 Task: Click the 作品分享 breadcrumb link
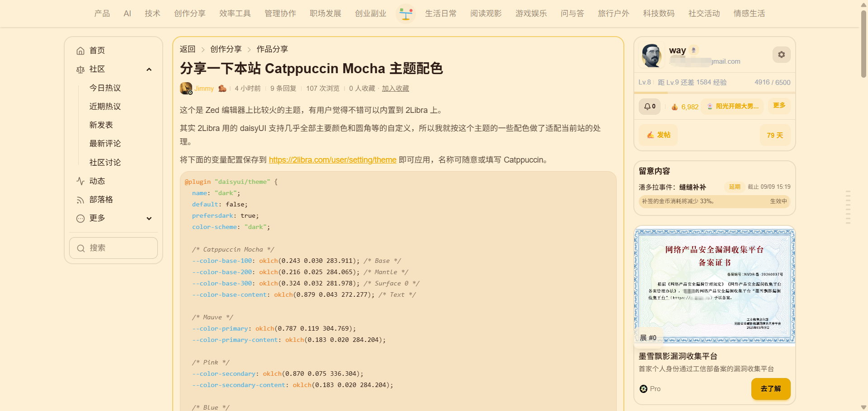pos(272,49)
